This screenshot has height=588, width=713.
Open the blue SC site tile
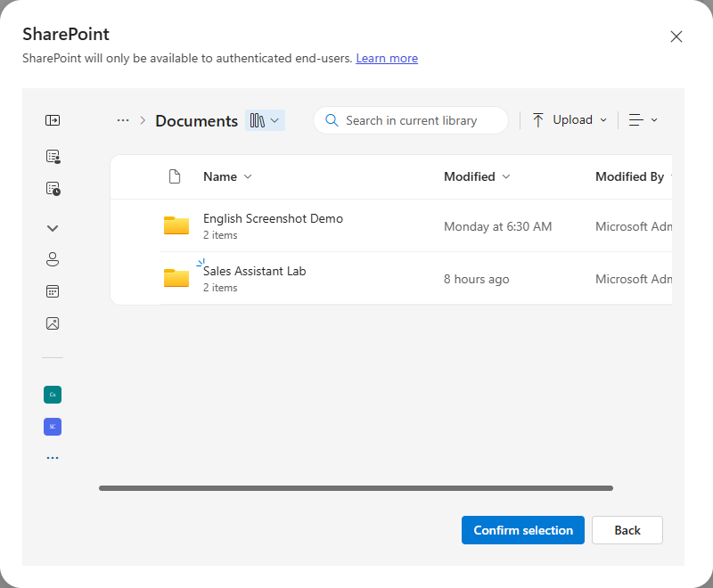[53, 427]
